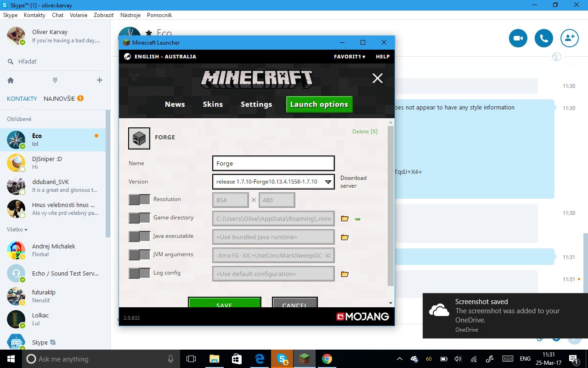The width and height of the screenshot is (588, 368).
Task: Click the plus icon in Skype sidebar
Action: tap(99, 80)
